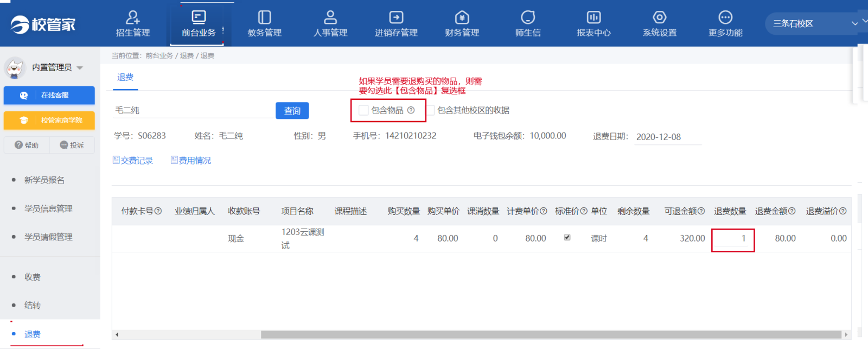Screen dimensions: 868x349
Task: Click the 单位 cell 课时
Action: pyautogui.click(x=599, y=238)
